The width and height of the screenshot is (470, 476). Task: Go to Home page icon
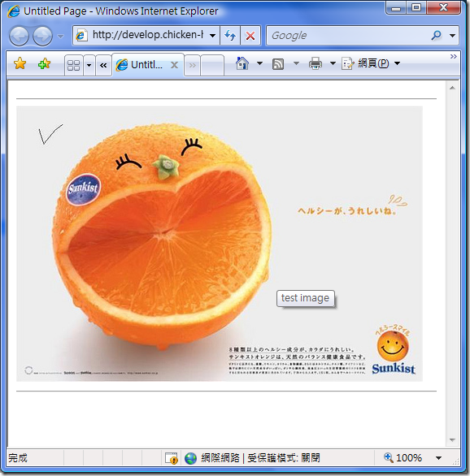(x=242, y=63)
